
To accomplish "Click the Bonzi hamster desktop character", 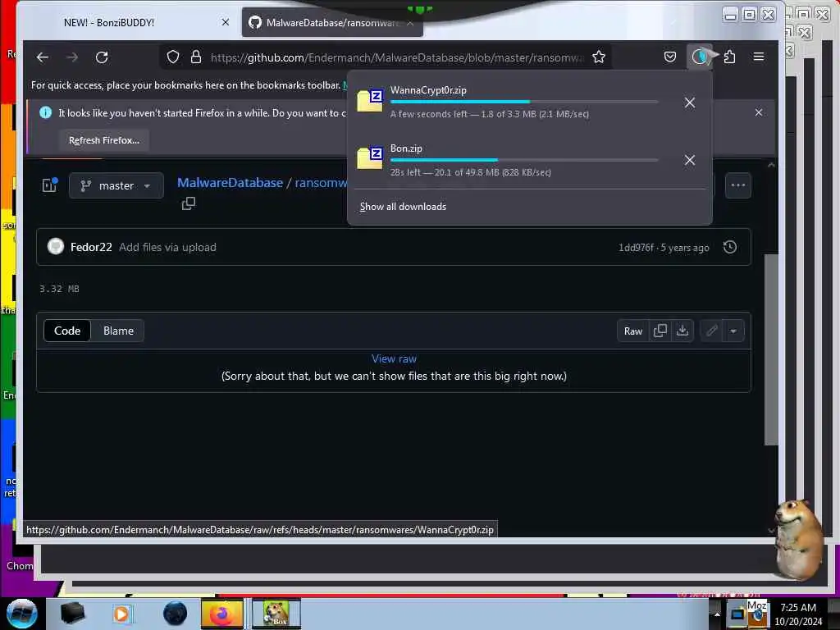I will coord(798,540).
